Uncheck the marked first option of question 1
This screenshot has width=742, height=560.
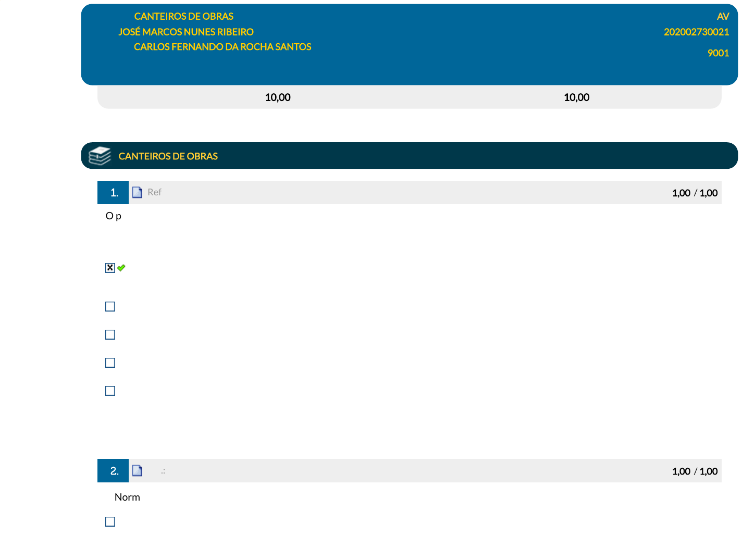[110, 268]
